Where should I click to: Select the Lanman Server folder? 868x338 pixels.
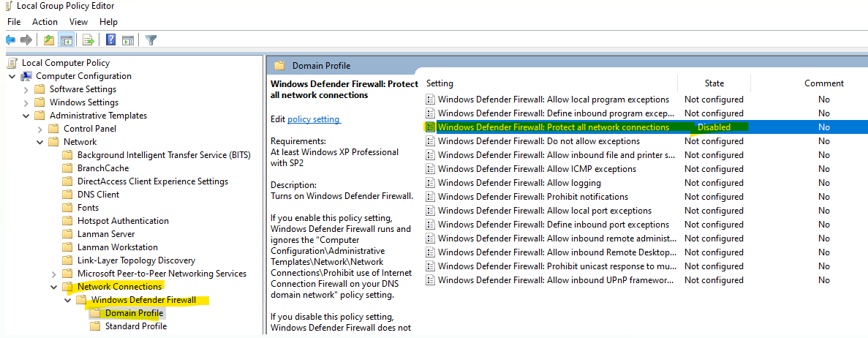106,234
